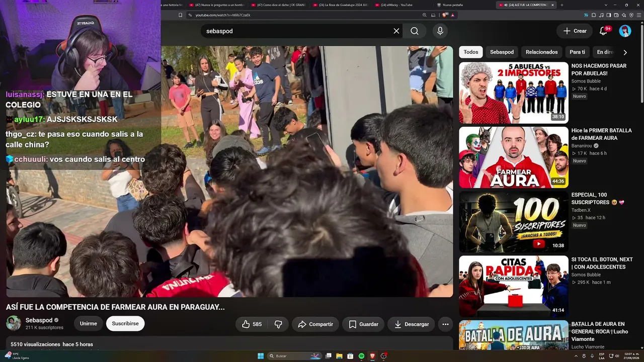Open the Sebaspod channel avatar
The height and width of the screenshot is (362, 644).
point(14,323)
